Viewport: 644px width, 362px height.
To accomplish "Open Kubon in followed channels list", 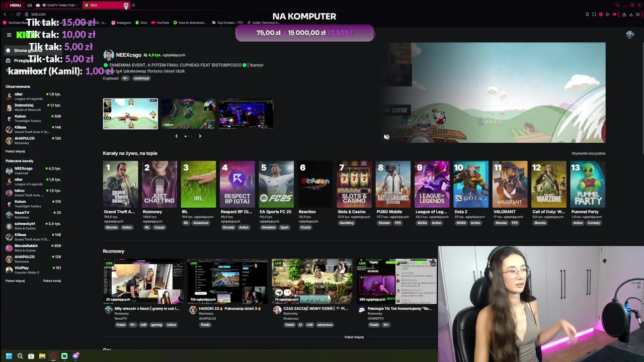I will click(x=33, y=118).
